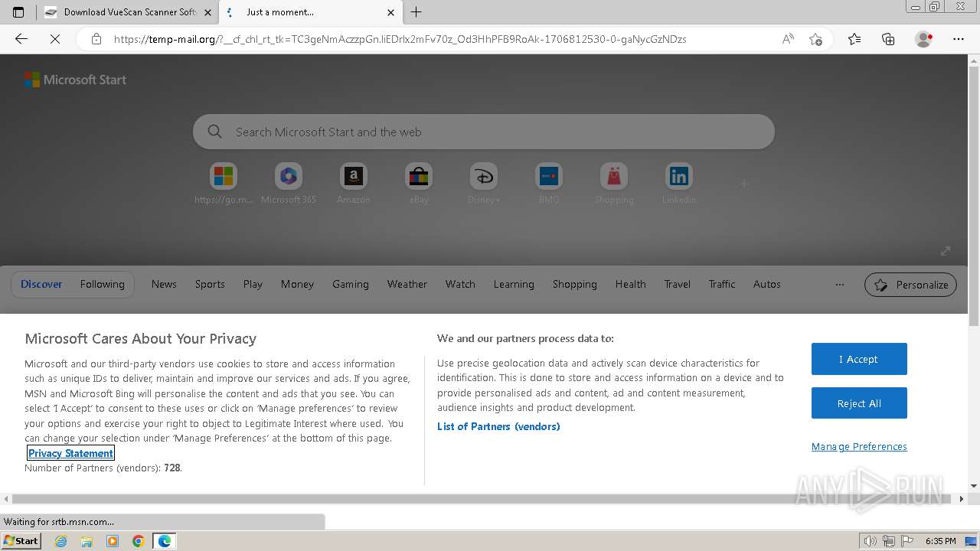Open the Windows Start menu
This screenshot has height=551, width=980.
21,541
